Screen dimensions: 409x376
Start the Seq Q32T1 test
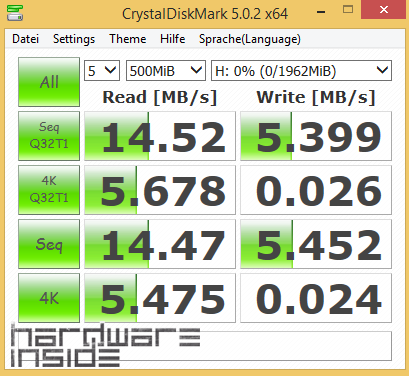[49, 136]
